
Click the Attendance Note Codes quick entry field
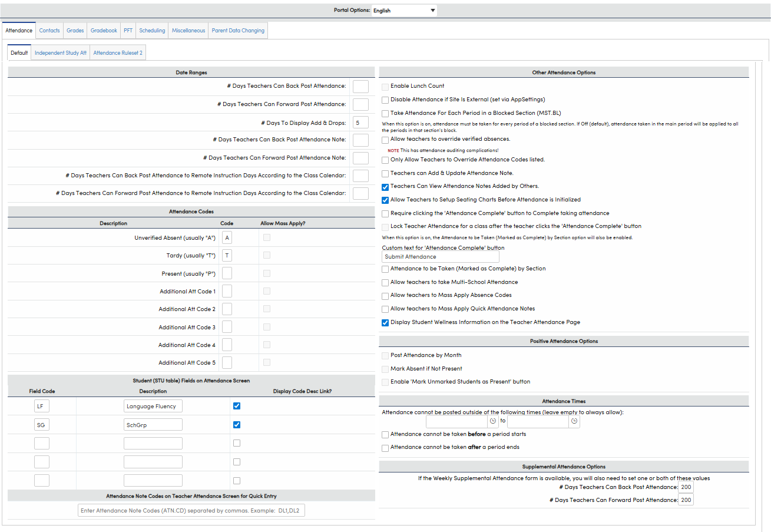[191, 510]
